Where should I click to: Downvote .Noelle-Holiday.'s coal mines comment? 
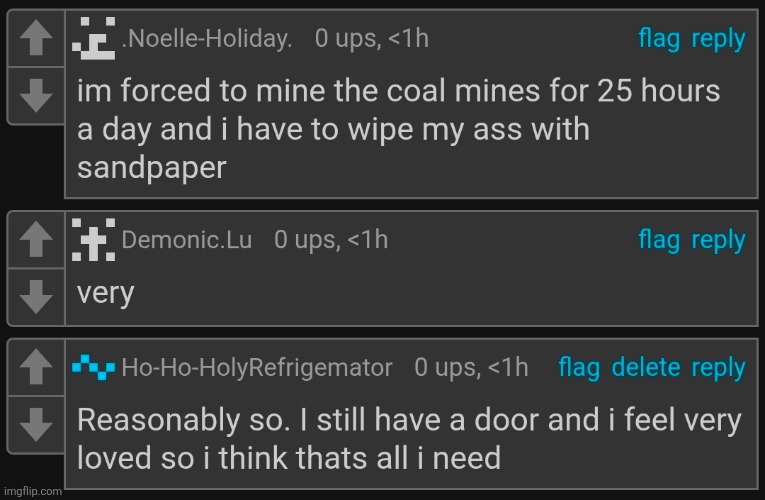point(36,95)
